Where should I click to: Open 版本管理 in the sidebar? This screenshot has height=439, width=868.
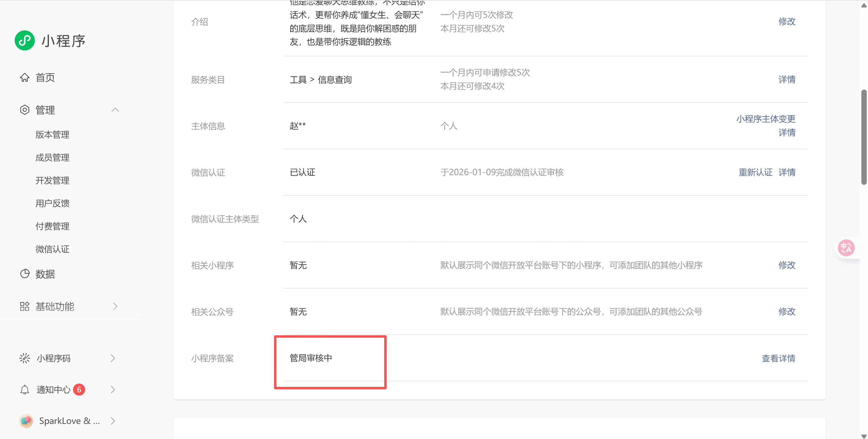pos(52,135)
